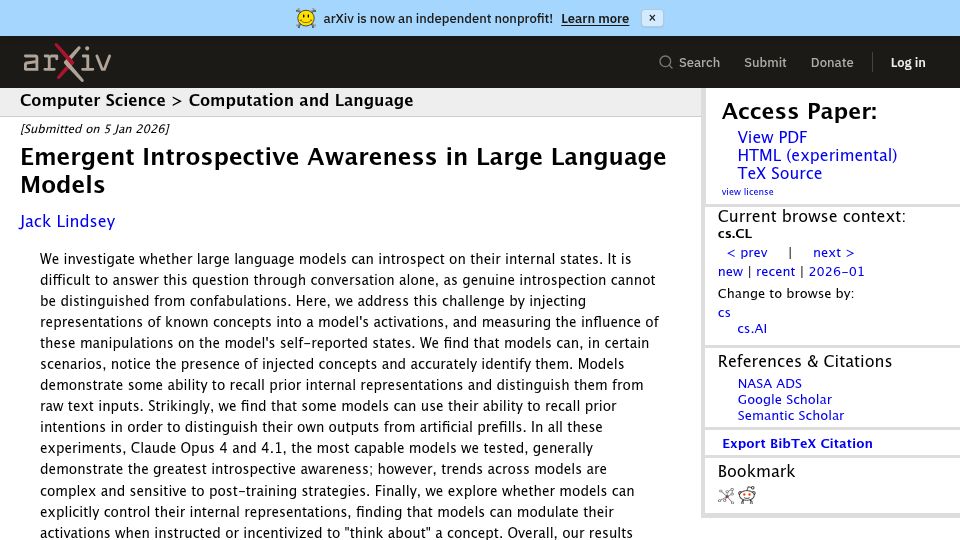Open the view license link

[747, 192]
